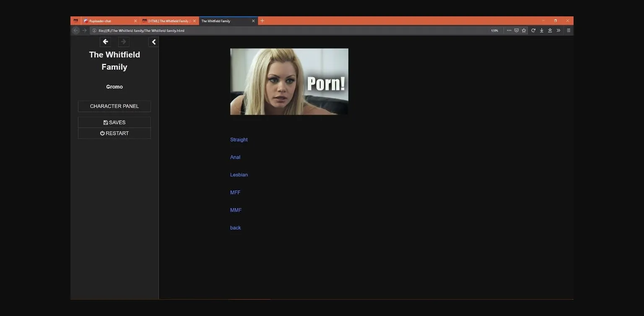Open the Firefox account icon in toolbar
The width and height of the screenshot is (644, 316).
[550, 30]
